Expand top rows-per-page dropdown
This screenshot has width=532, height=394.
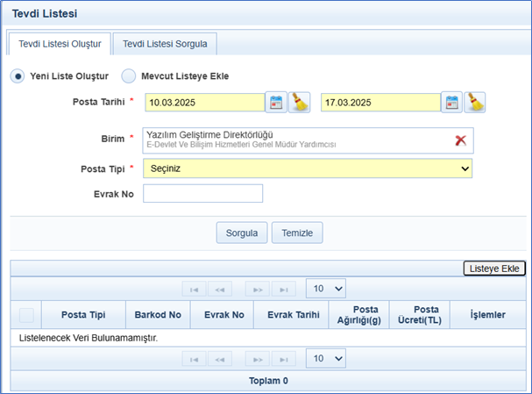pyautogui.click(x=326, y=288)
